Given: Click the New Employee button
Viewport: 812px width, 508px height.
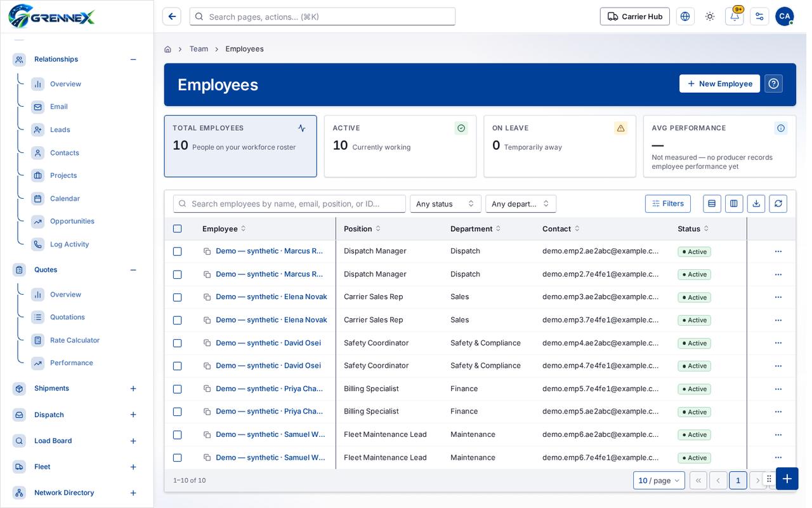Looking at the screenshot, I should [719, 84].
